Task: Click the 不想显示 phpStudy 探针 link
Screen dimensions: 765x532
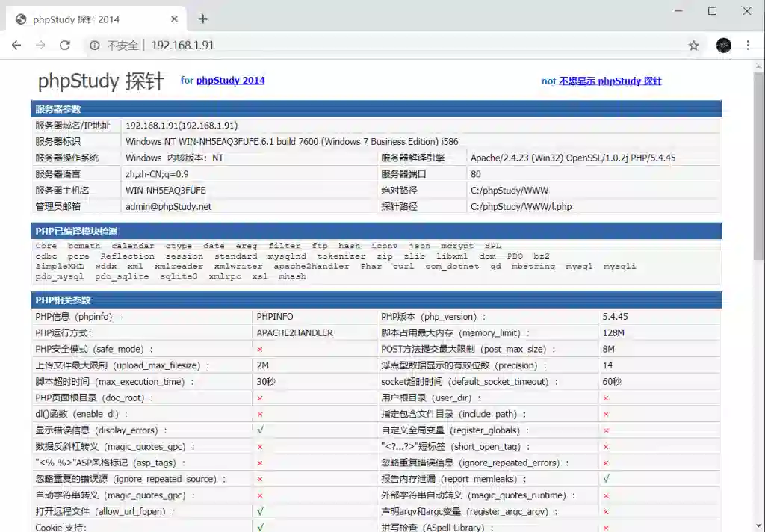Action: pos(610,81)
